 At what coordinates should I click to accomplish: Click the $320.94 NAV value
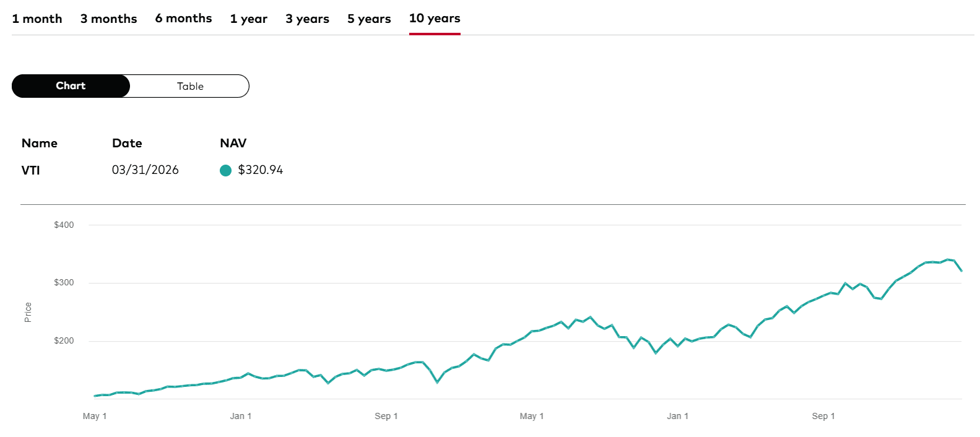pyautogui.click(x=259, y=170)
